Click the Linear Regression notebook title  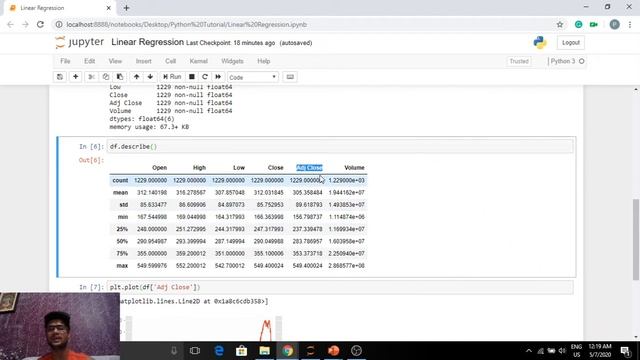[147, 42]
